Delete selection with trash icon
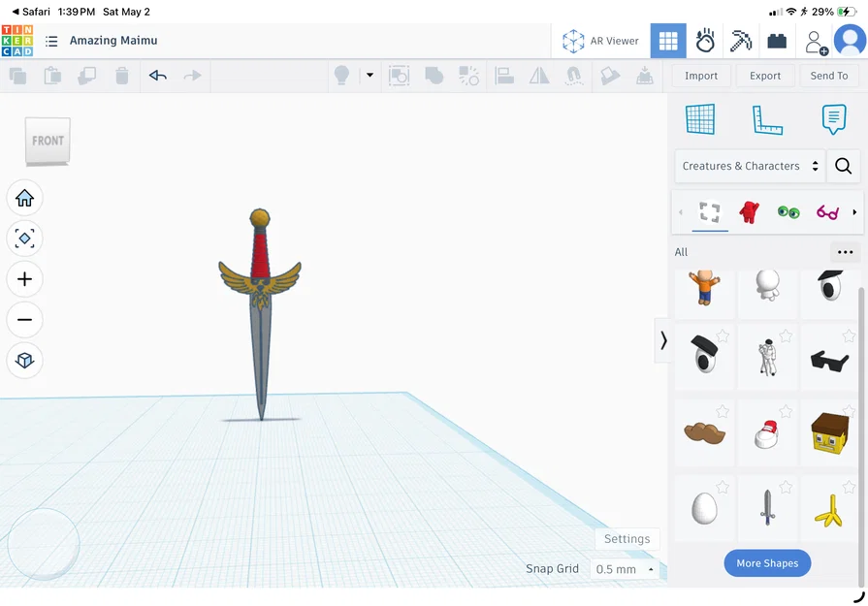868x606 pixels. tap(122, 76)
